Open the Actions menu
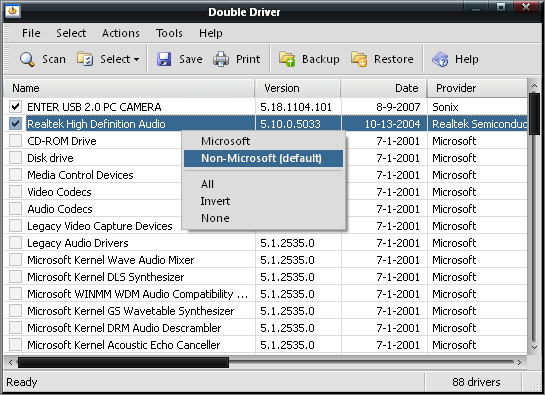 coord(121,33)
